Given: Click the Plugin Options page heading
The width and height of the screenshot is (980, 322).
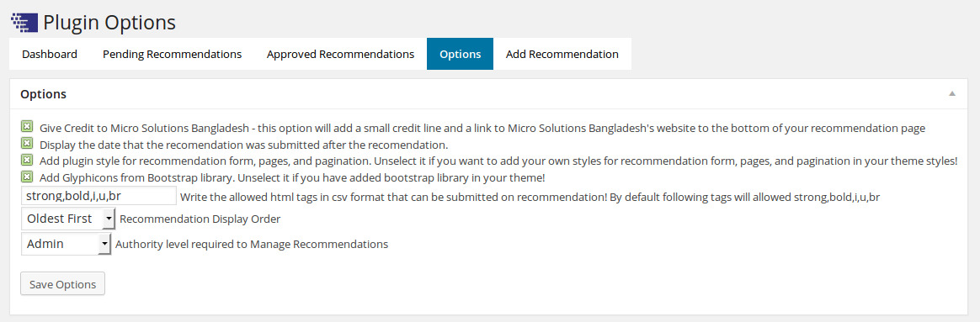Looking at the screenshot, I should coord(109,23).
